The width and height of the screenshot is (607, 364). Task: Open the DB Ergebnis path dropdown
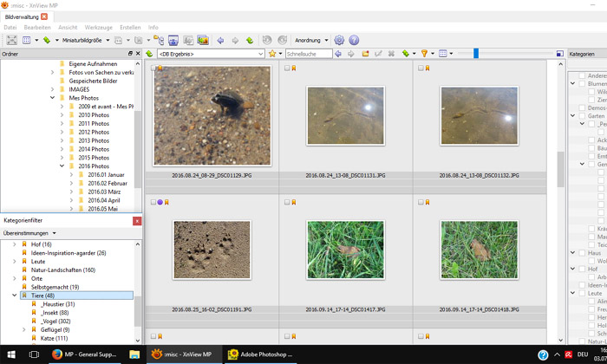(x=260, y=54)
